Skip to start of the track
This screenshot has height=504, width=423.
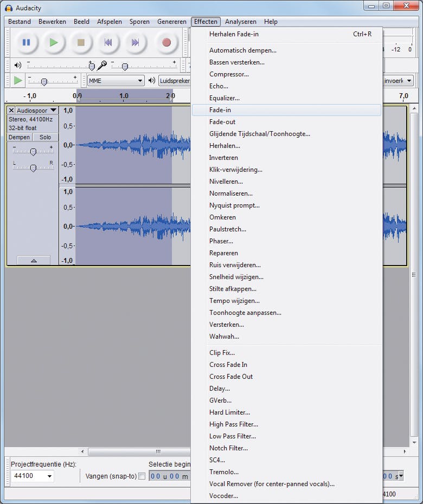108,42
